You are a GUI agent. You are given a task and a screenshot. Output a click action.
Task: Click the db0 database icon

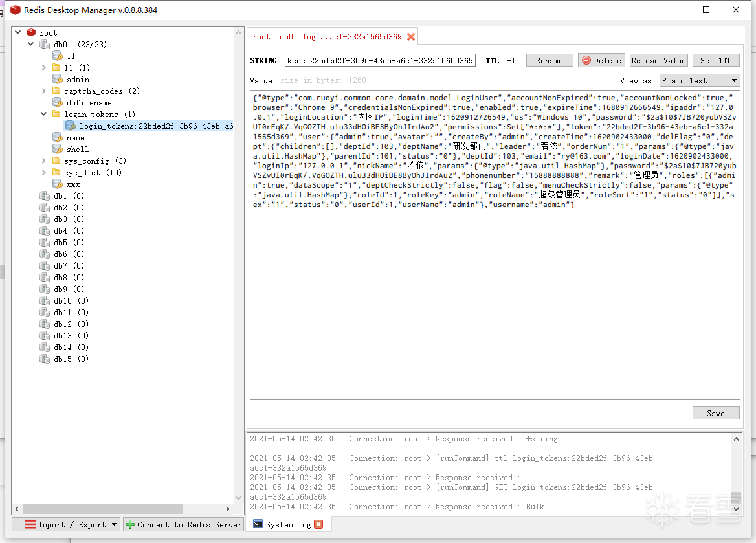(x=45, y=45)
